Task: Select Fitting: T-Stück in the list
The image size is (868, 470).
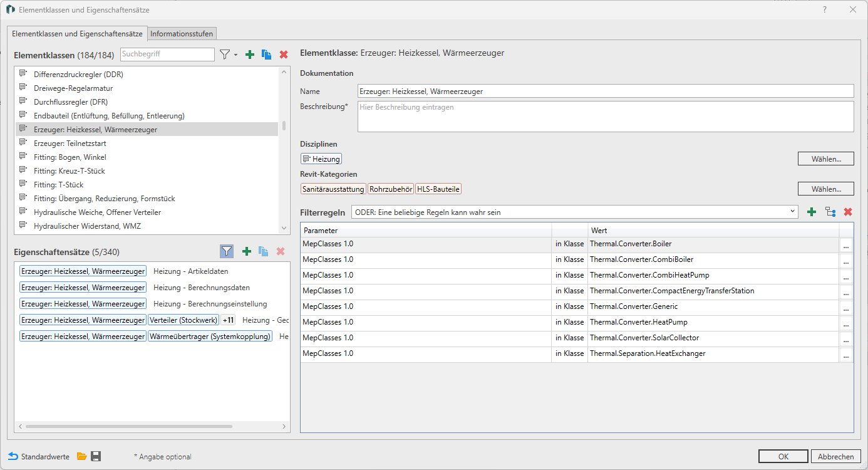Action: pyautogui.click(x=59, y=185)
